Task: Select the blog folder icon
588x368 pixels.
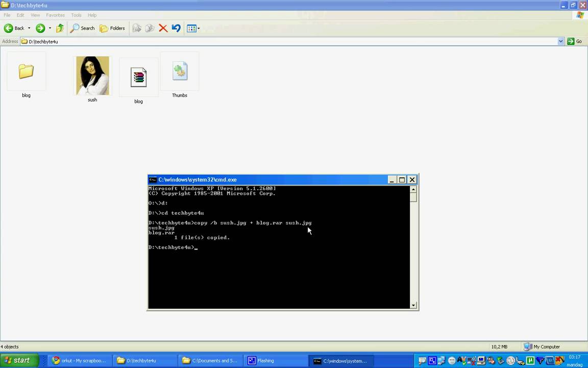Action: tap(26, 72)
